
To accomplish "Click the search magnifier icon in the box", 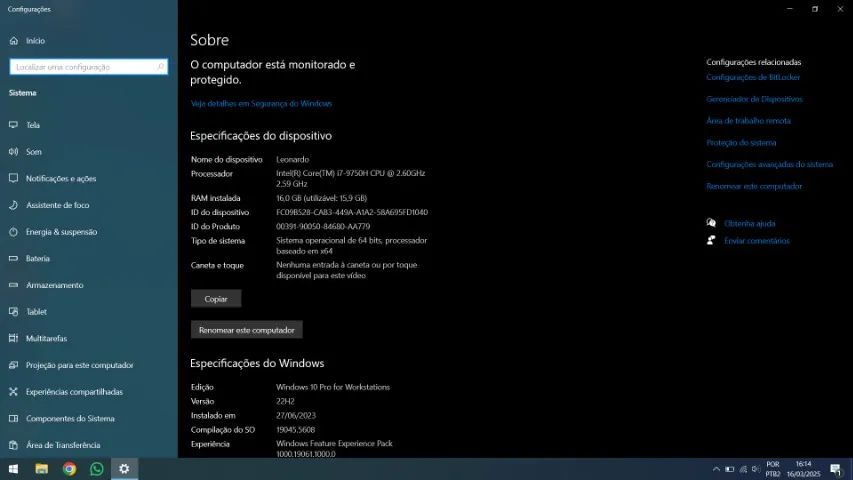I will [160, 67].
